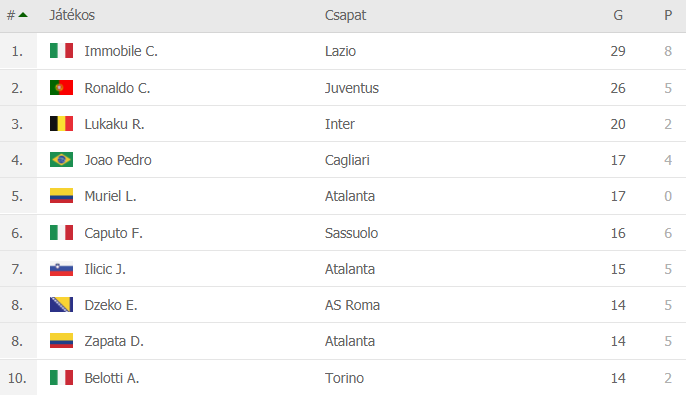Open the Juventus team page
This screenshot has width=686, height=395.
click(x=352, y=88)
